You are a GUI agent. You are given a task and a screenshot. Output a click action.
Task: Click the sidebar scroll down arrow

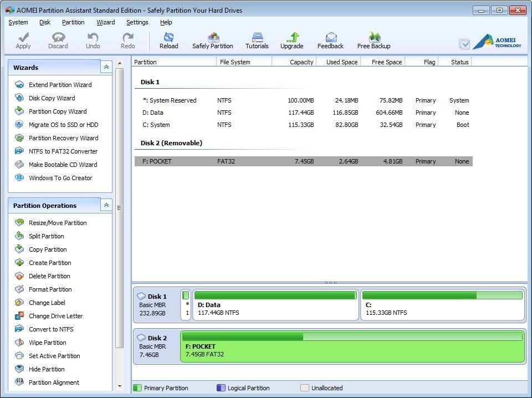point(120,386)
